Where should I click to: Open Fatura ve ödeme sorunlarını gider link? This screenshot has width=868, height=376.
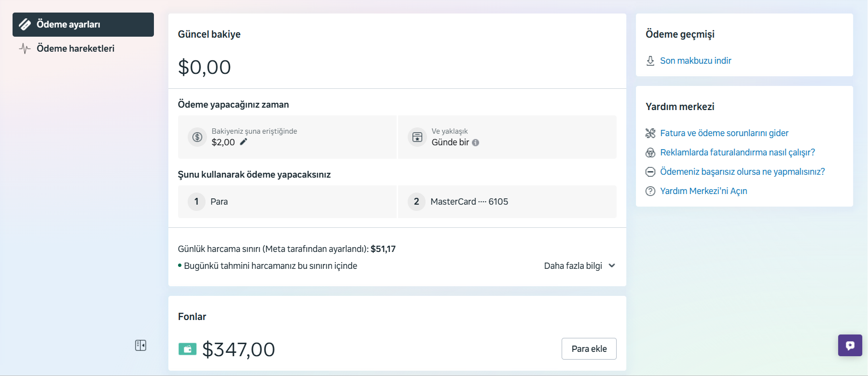click(x=724, y=133)
